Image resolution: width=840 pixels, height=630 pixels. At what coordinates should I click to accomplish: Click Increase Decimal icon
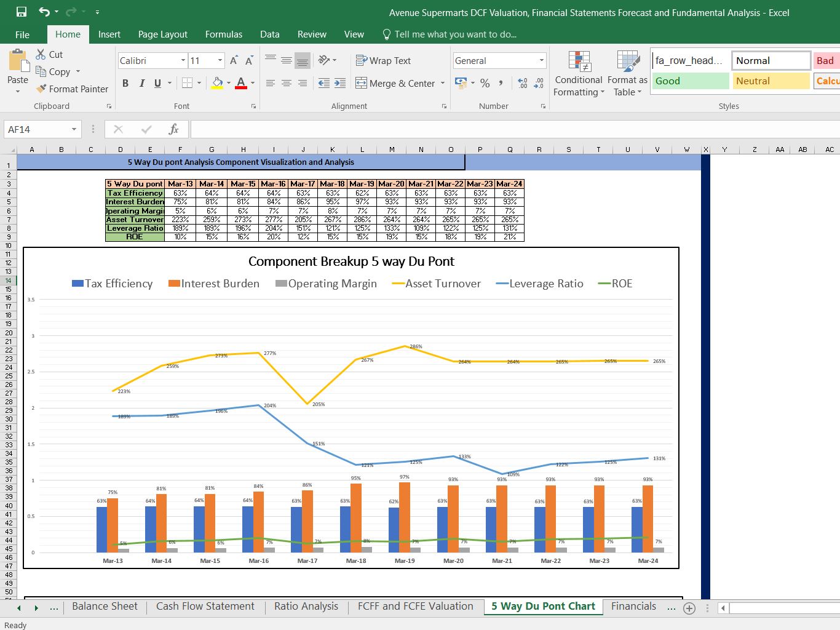523,83
